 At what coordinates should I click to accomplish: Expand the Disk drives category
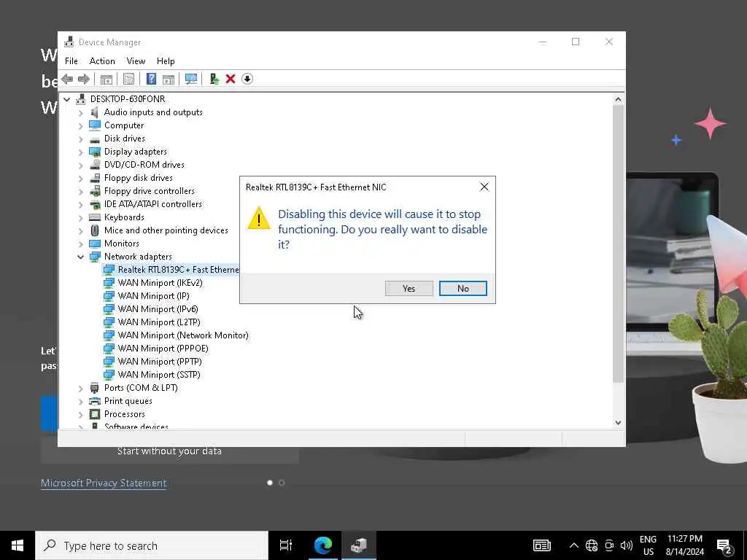tap(80, 139)
